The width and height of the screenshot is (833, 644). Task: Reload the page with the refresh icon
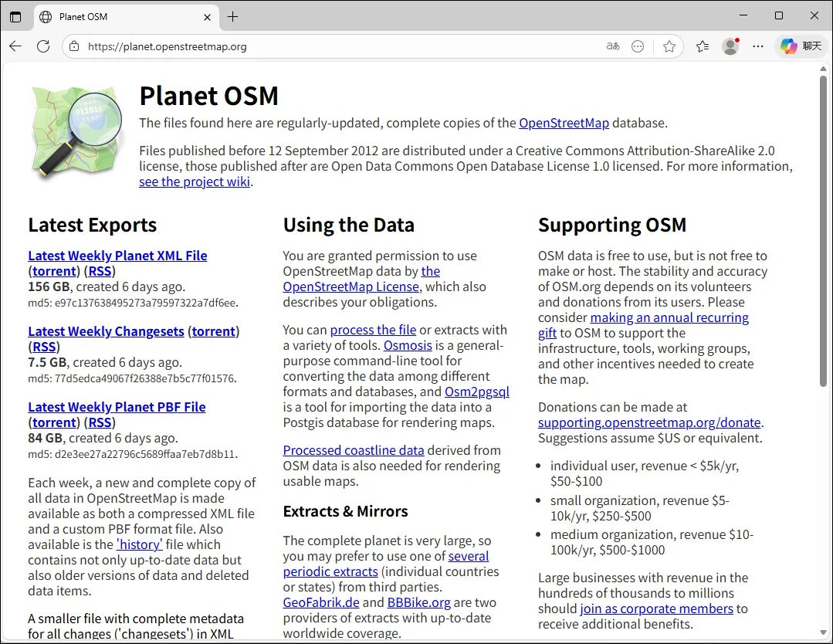point(43,46)
